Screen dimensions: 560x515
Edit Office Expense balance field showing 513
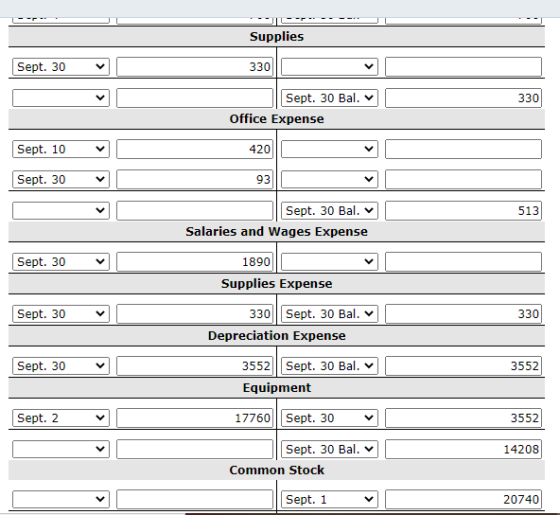point(463,211)
